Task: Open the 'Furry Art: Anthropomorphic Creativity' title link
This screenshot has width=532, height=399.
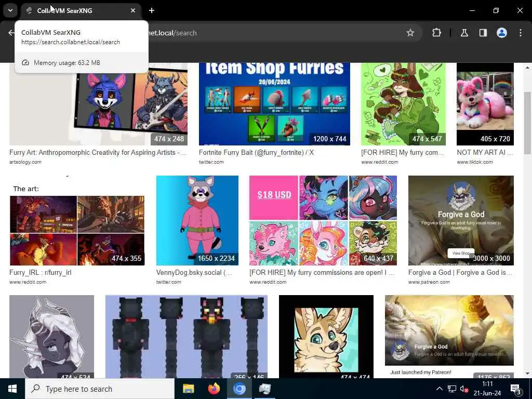Action: click(x=98, y=153)
